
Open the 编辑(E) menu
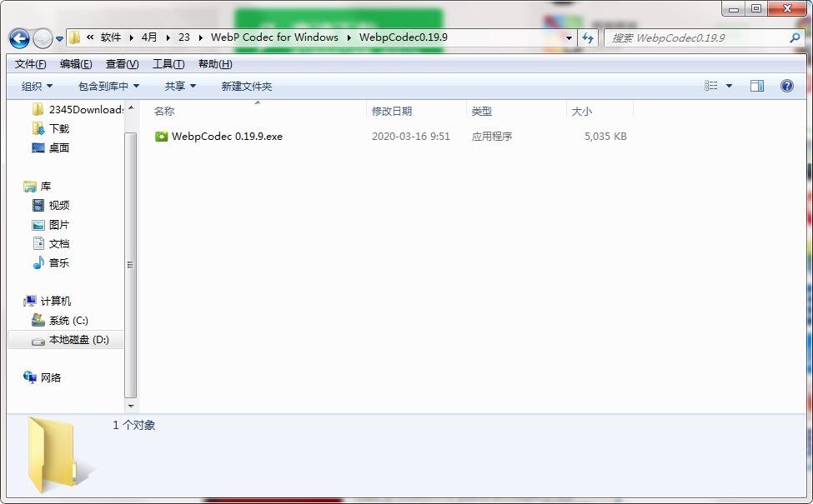(76, 63)
